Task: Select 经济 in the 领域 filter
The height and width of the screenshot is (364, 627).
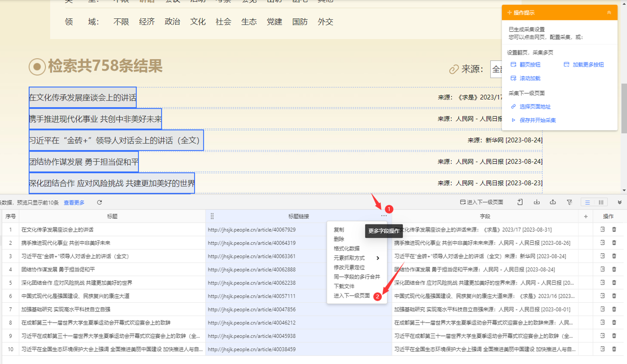Action: [147, 22]
